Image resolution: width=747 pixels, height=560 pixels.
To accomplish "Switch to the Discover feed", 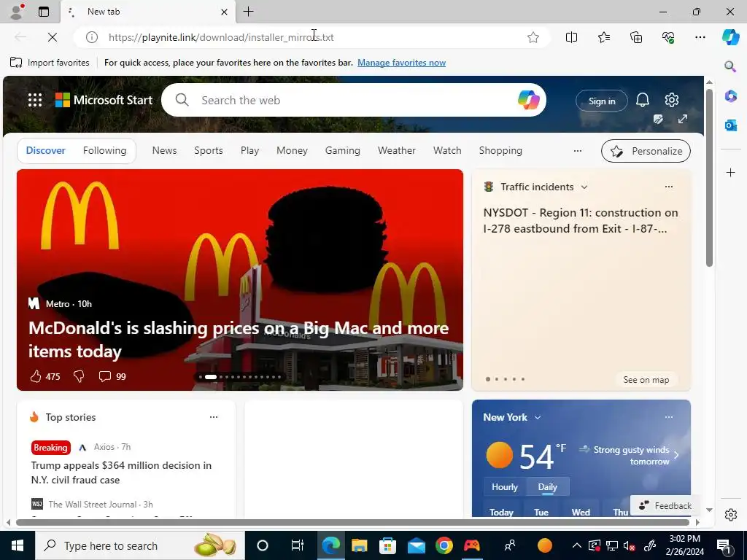I will [x=46, y=150].
